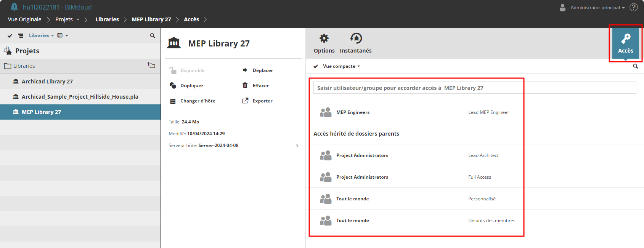The width and height of the screenshot is (644, 248).
Task: Open the Projets breadcrumb dropdown
Action: pos(78,19)
